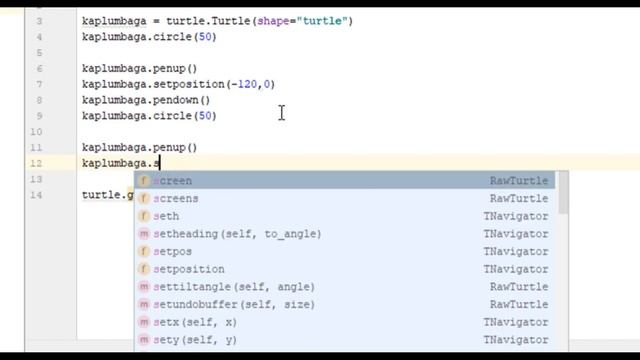The width and height of the screenshot is (640, 360).
Task: Click the function icon next to 'setpos'
Action: pyautogui.click(x=144, y=251)
